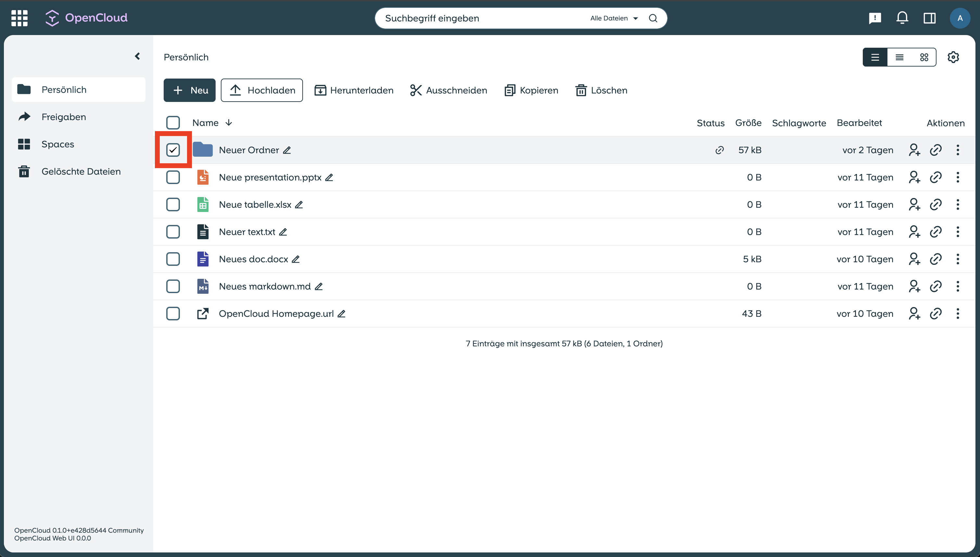Open the Neuer Ordner folder name
This screenshot has height=557, width=980.
point(249,150)
